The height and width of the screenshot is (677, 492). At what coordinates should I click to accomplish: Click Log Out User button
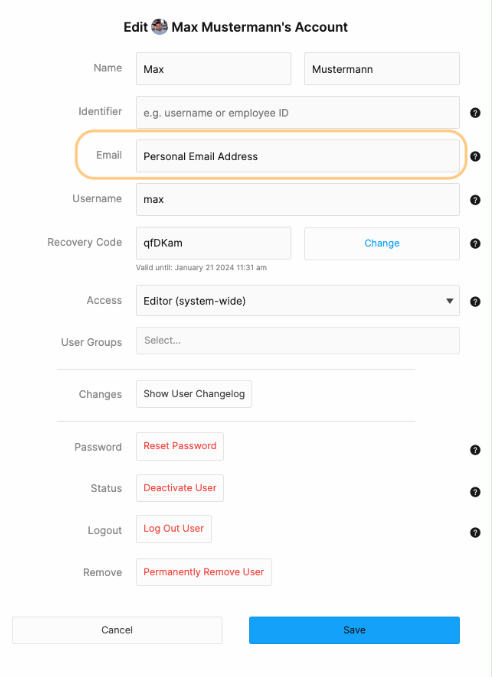tap(174, 528)
